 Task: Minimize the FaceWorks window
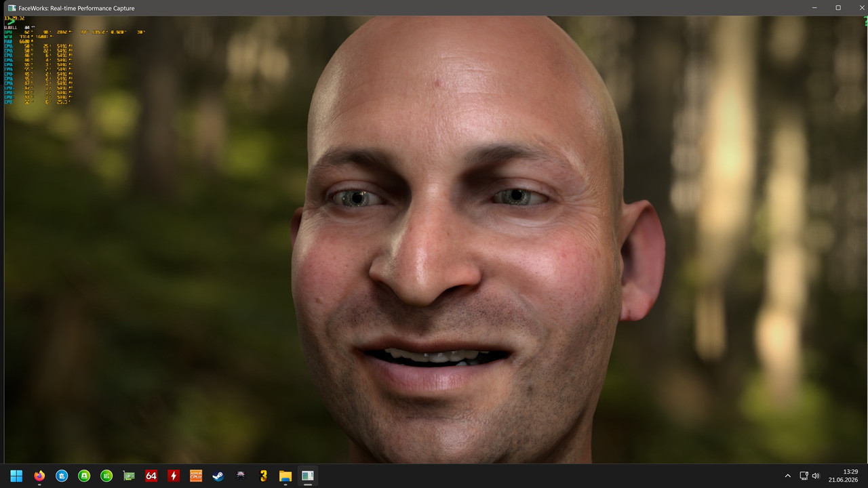click(x=815, y=8)
